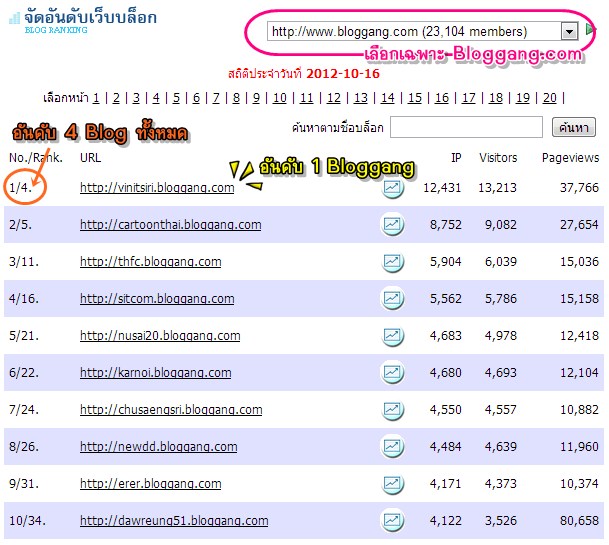This screenshot has width=609, height=545.
Task: Open stats chart icon for chusaengsri.bloggang.com
Action: click(x=392, y=410)
